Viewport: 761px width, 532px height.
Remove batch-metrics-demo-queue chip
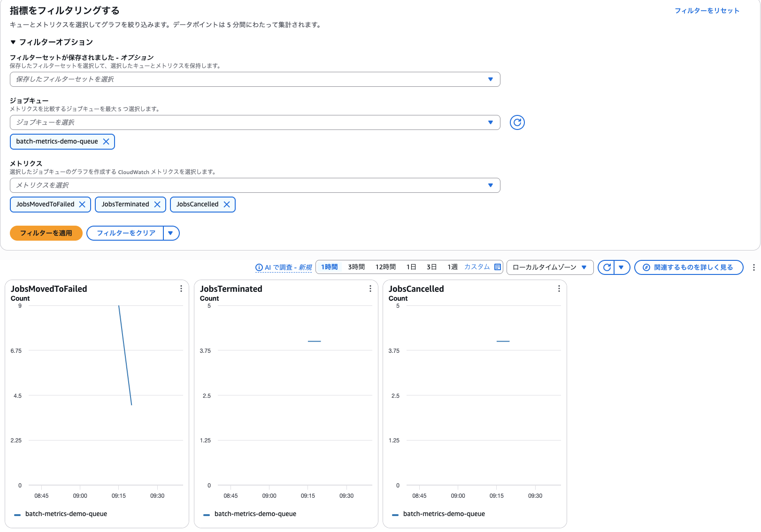click(106, 142)
